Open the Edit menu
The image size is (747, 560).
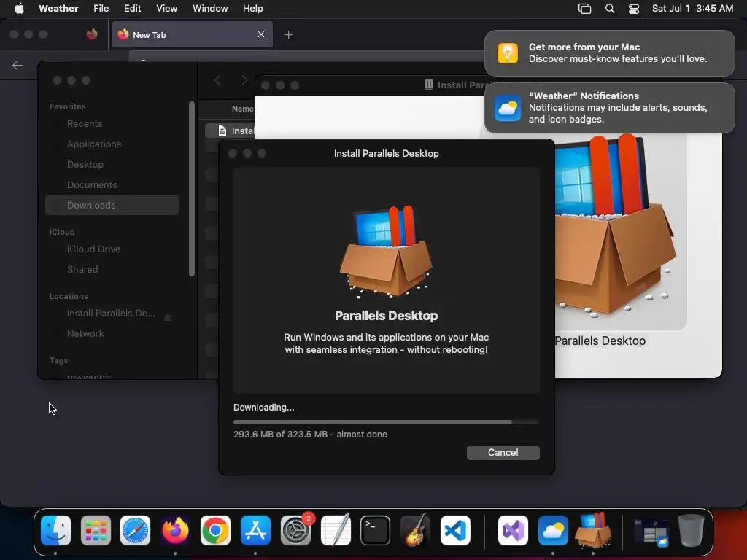pyautogui.click(x=133, y=8)
